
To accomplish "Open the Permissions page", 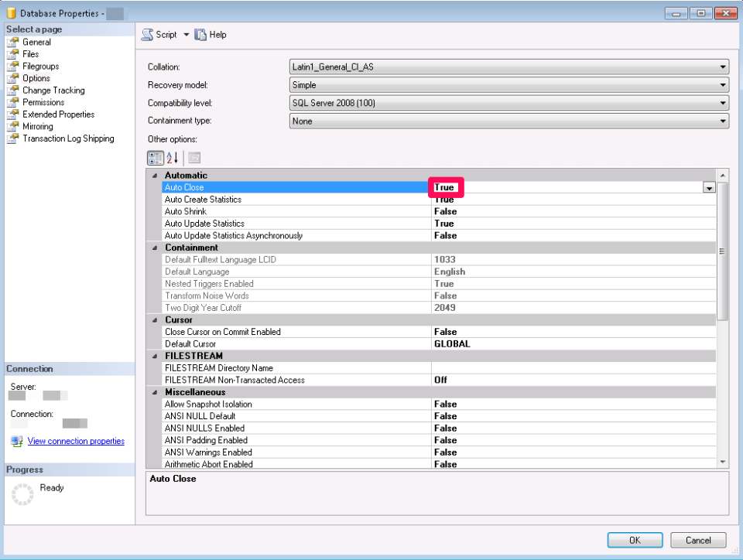I will coord(45,102).
